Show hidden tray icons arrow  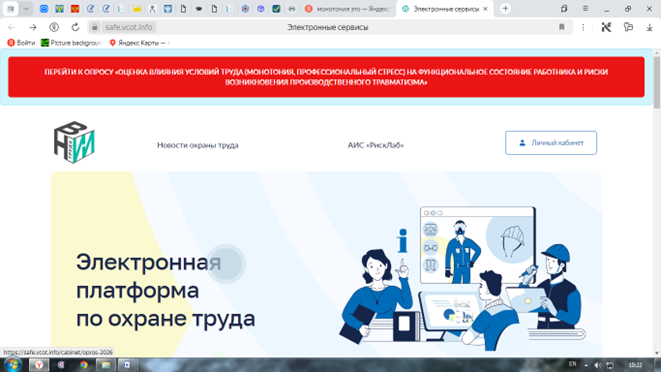586,365
